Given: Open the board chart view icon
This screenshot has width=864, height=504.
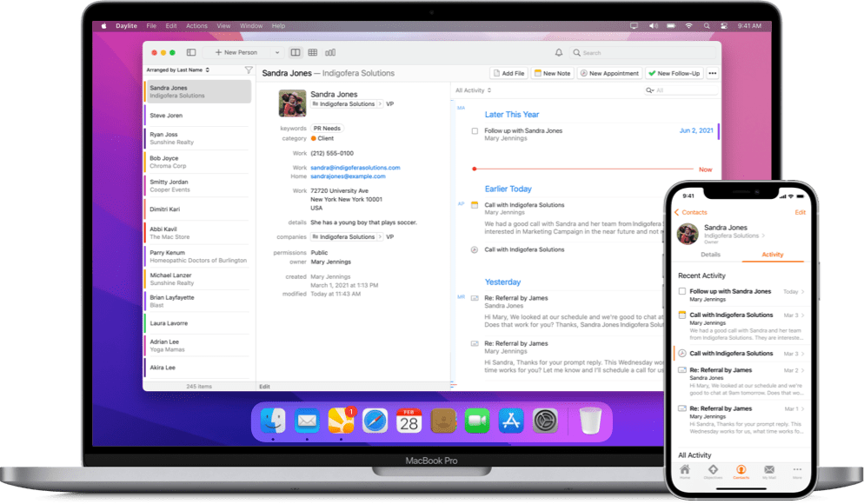Looking at the screenshot, I should pyautogui.click(x=330, y=52).
